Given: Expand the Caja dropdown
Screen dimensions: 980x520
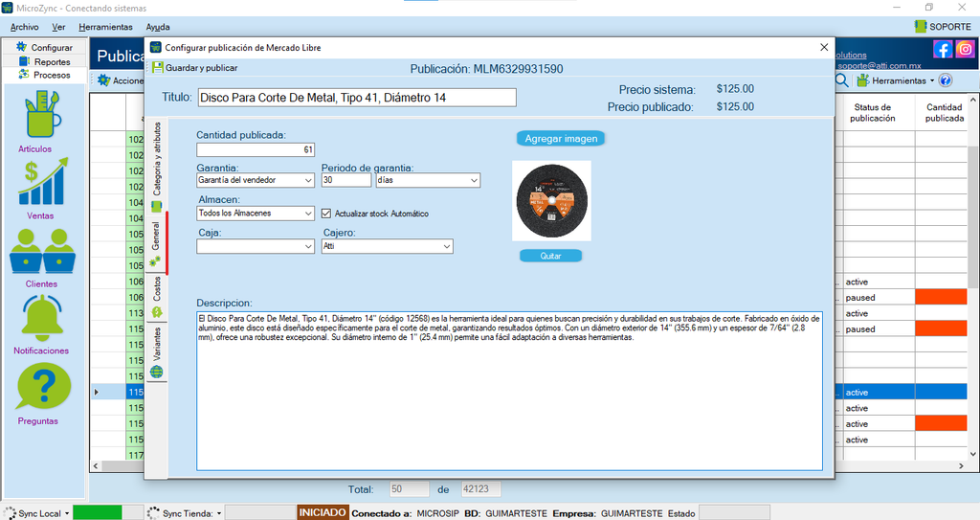Looking at the screenshot, I should tap(309, 246).
